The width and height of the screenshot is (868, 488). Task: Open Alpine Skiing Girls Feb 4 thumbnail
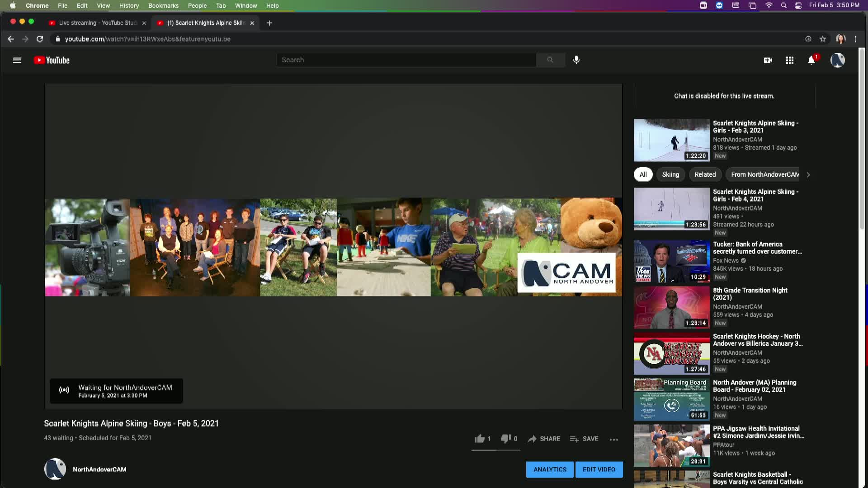tap(671, 209)
